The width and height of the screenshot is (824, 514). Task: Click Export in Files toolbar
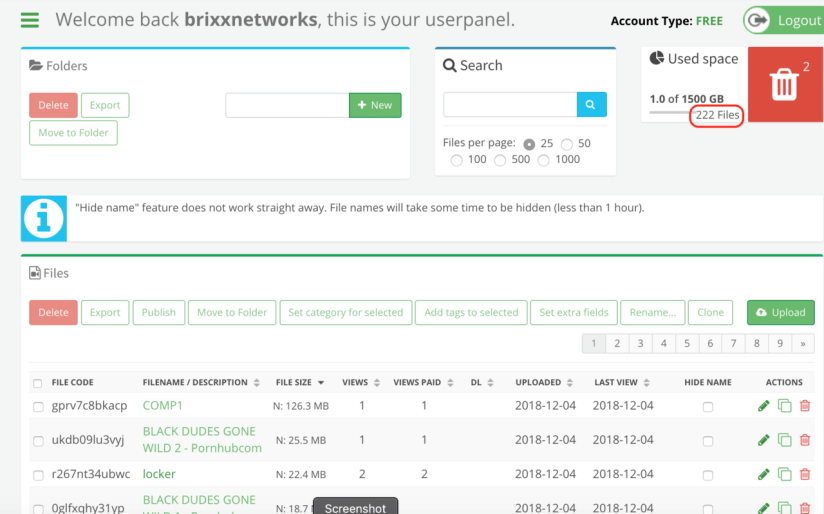pyautogui.click(x=105, y=312)
